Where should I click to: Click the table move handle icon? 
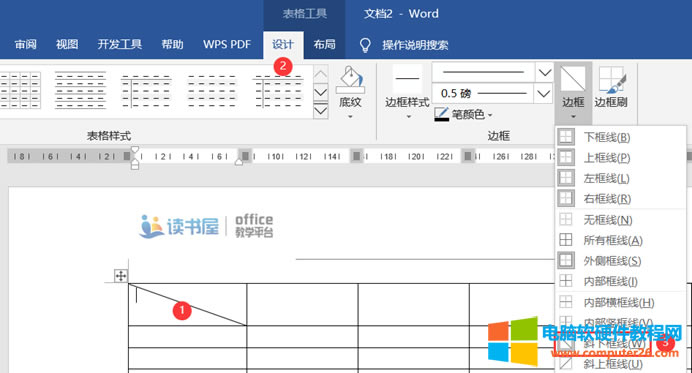[120, 276]
